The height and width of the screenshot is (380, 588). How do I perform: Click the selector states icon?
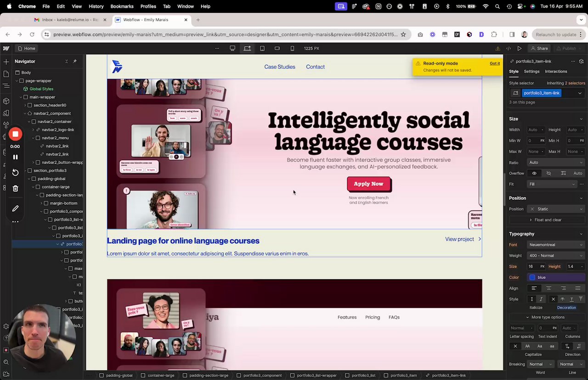click(515, 93)
